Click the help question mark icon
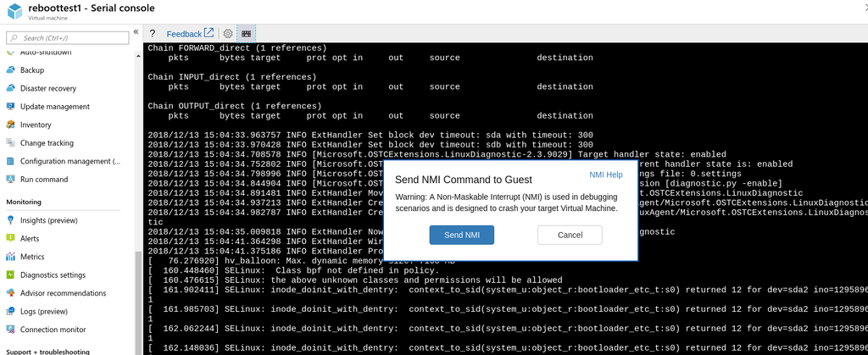 click(153, 34)
